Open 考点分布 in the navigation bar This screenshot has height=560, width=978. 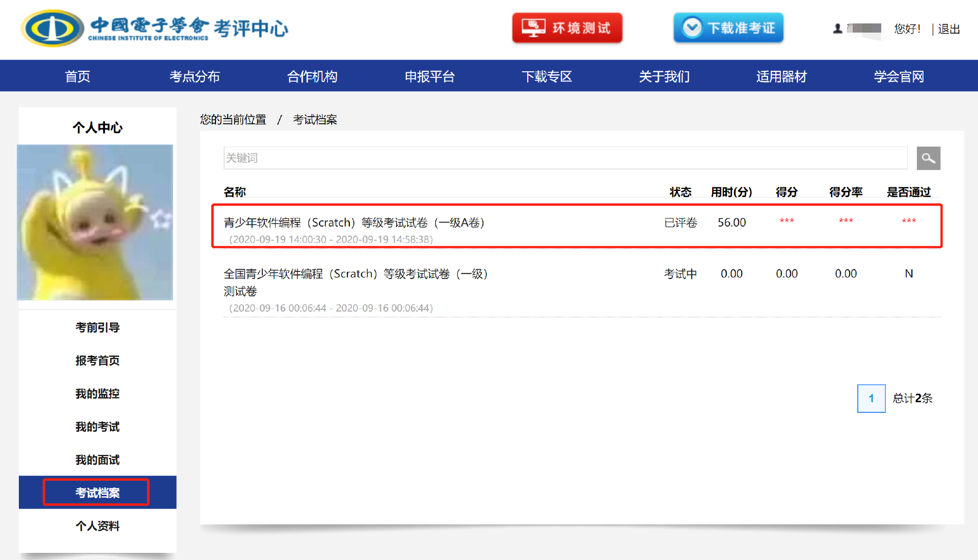click(195, 76)
